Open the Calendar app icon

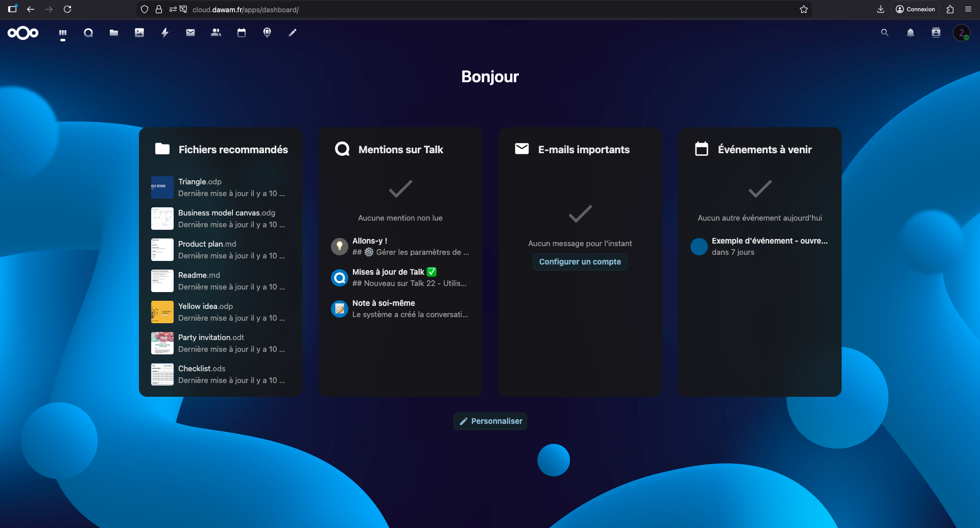[x=242, y=33]
